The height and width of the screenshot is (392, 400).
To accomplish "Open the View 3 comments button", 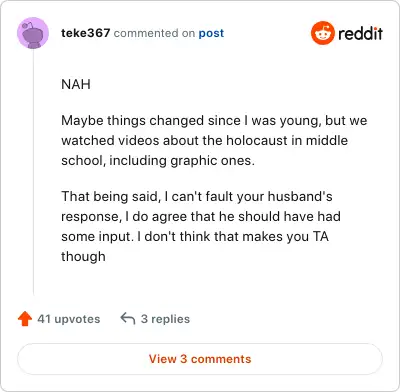I will [x=200, y=359].
